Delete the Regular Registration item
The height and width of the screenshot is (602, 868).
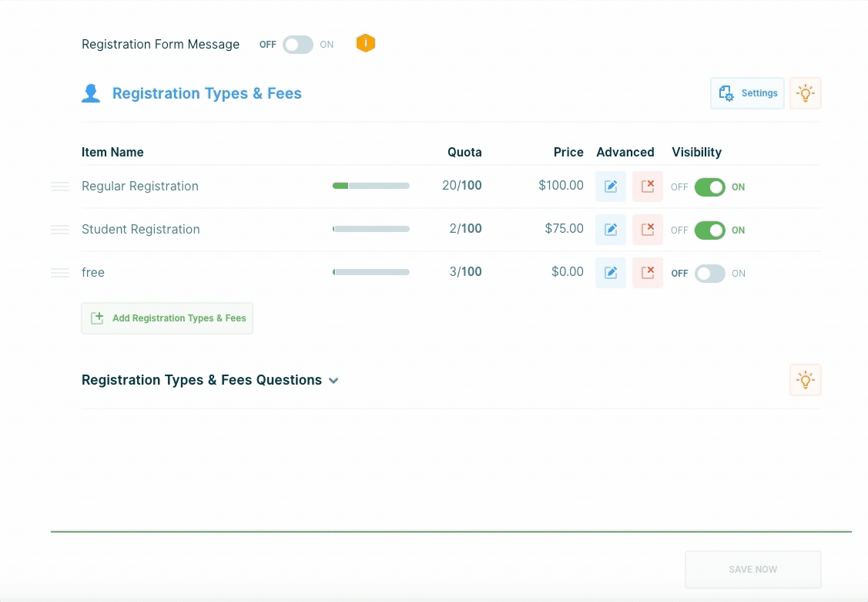pyautogui.click(x=648, y=187)
